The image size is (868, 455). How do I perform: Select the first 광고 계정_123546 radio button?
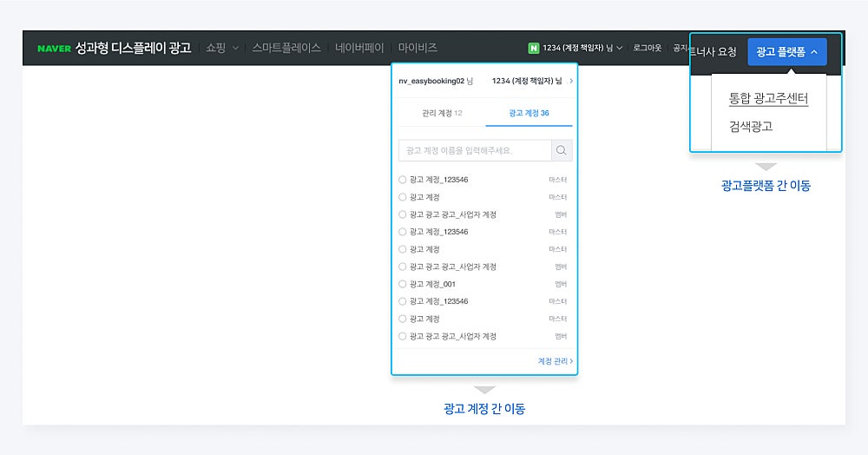(403, 180)
